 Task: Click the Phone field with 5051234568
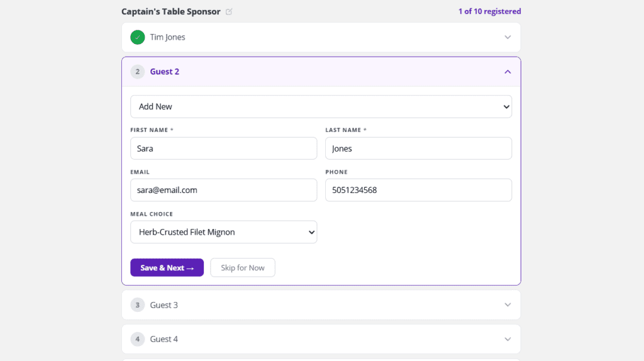[418, 190]
